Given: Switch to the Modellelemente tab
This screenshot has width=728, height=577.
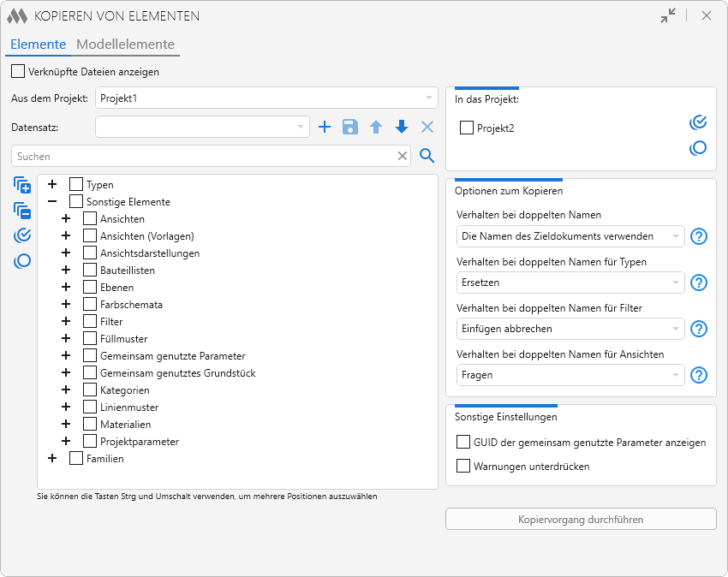Looking at the screenshot, I should point(125,45).
